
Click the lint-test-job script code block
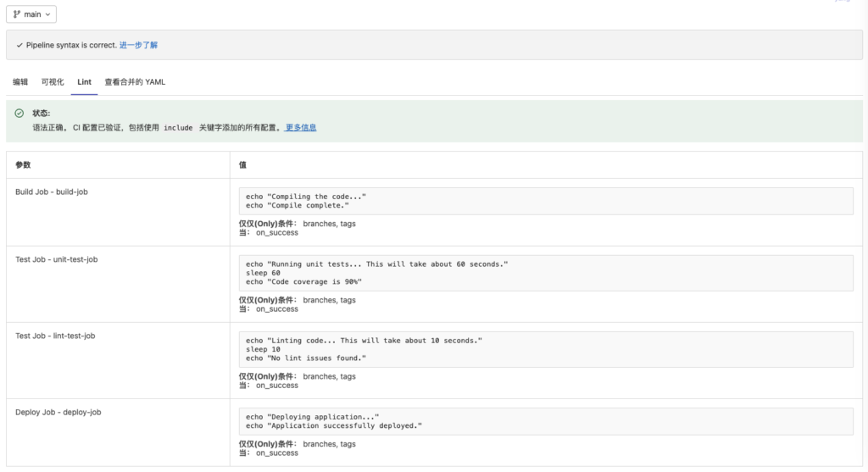click(546, 349)
